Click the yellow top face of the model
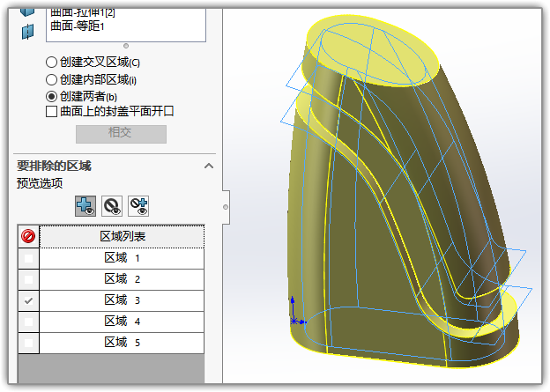Image resolution: width=550 pixels, height=392 pixels. pyautogui.click(x=372, y=51)
